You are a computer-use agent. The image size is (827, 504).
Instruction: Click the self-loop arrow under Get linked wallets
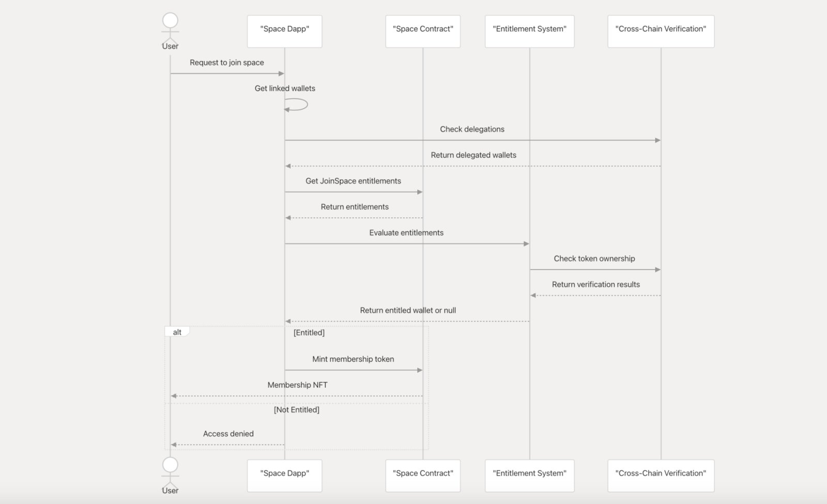point(298,105)
